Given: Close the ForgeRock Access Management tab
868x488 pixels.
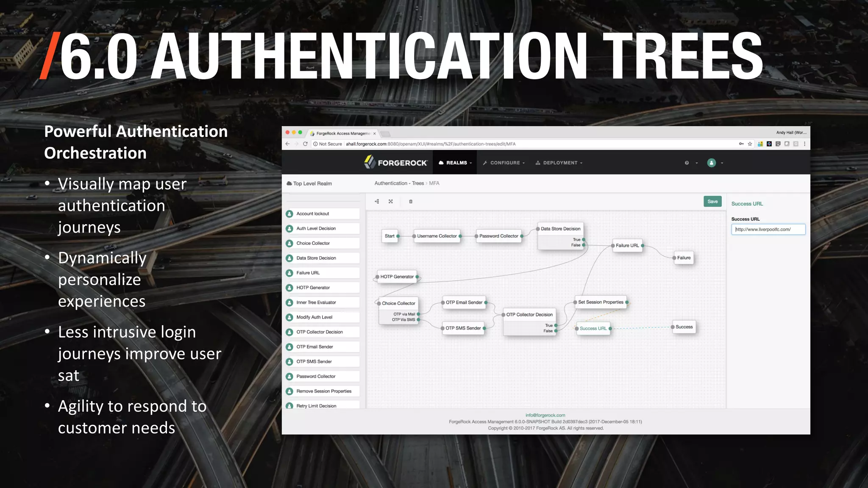Looking at the screenshot, I should pos(374,133).
